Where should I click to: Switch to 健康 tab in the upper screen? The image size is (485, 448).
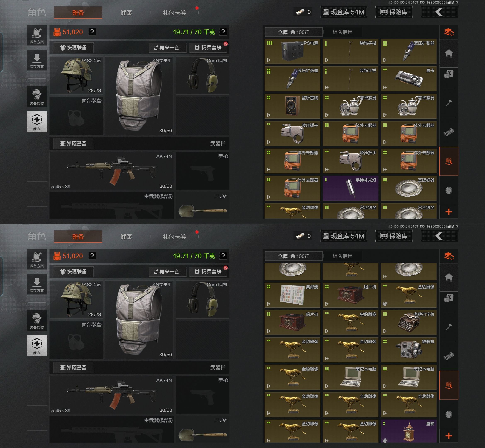click(126, 13)
